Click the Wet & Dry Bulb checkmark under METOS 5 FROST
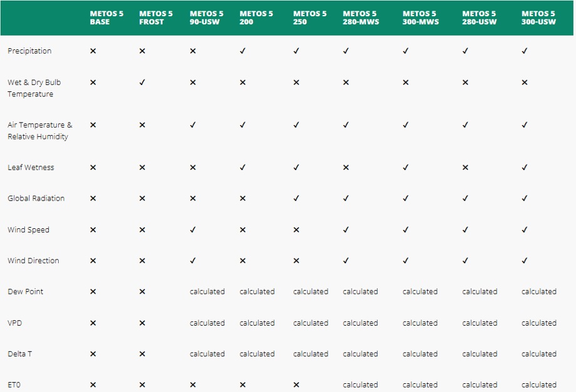The width and height of the screenshot is (576, 392). [x=142, y=83]
